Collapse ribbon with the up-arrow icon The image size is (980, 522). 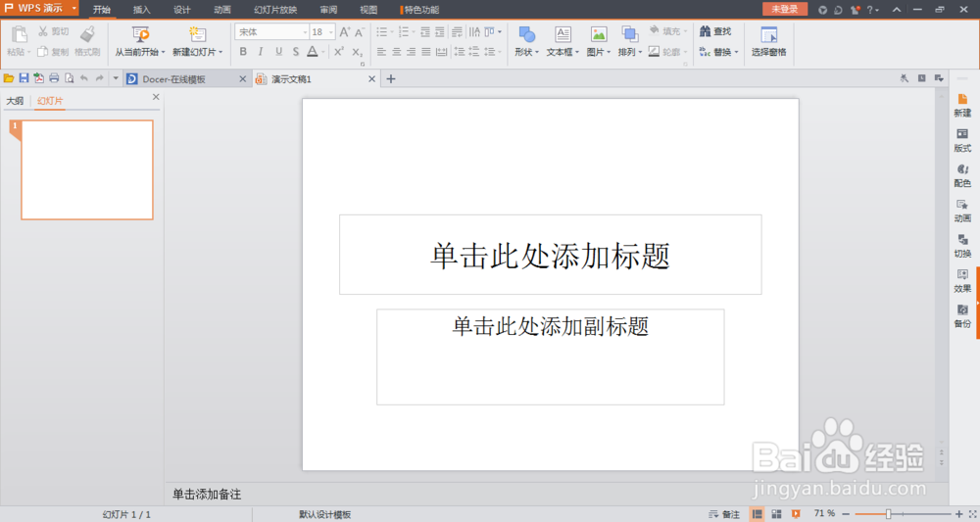[x=897, y=10]
